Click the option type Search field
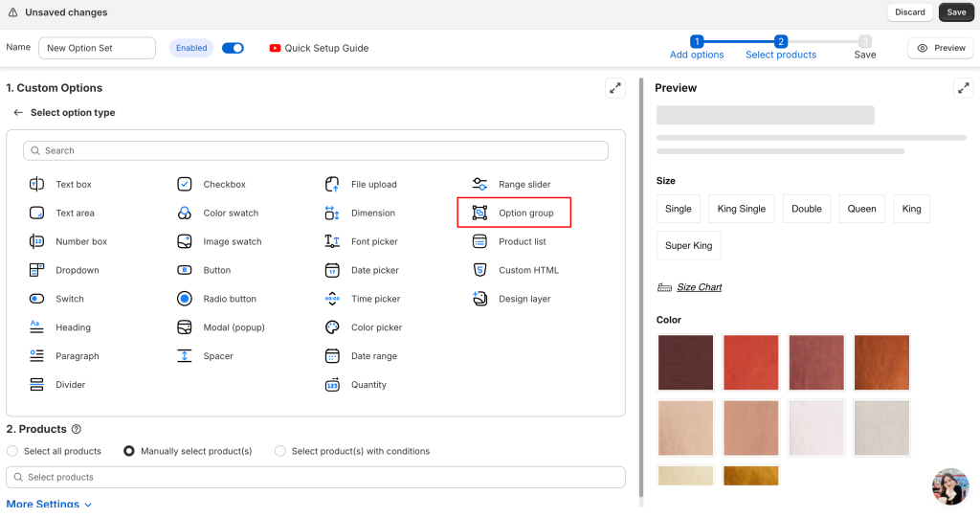 click(316, 150)
